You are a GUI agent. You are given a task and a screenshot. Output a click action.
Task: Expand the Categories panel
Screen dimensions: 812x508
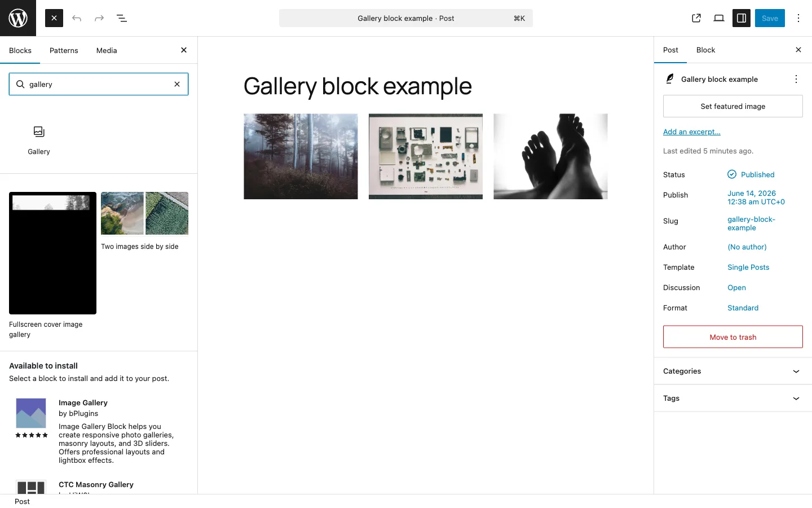pos(733,371)
